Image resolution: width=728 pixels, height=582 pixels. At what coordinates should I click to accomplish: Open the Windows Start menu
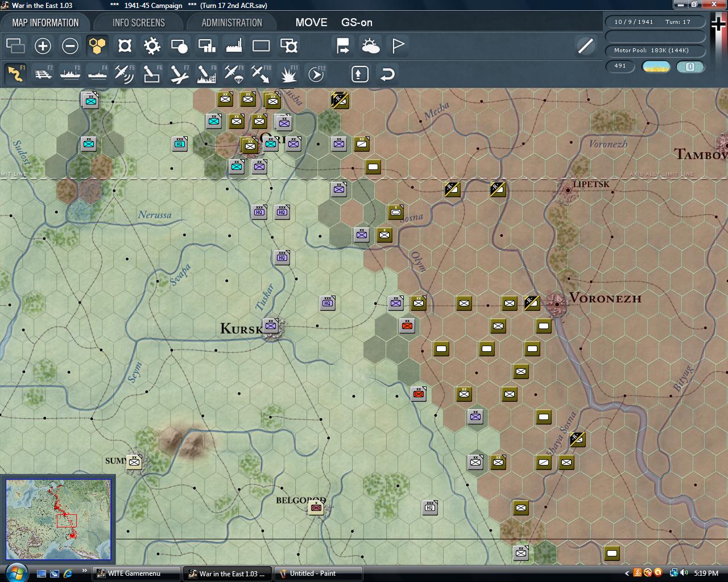[15, 572]
